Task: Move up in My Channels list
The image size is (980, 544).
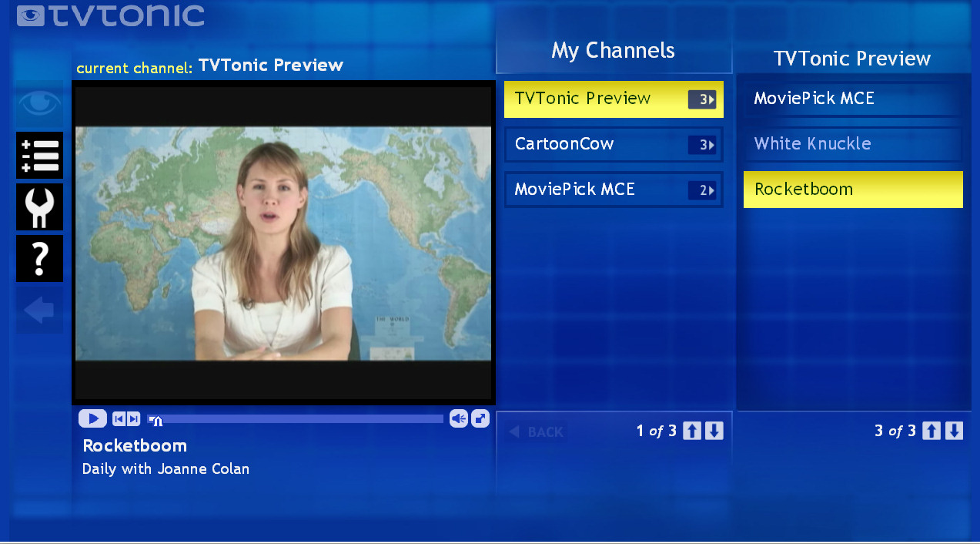Action: coord(692,431)
